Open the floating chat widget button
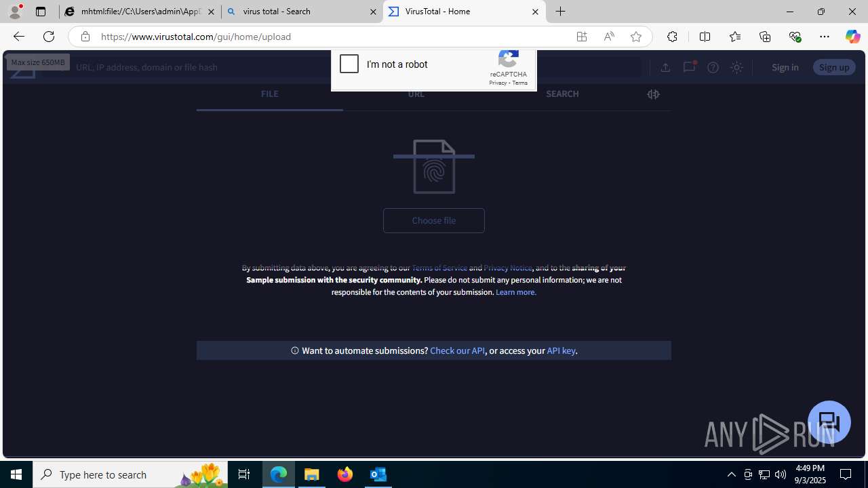Screen dimensions: 868x488 coord(829,422)
